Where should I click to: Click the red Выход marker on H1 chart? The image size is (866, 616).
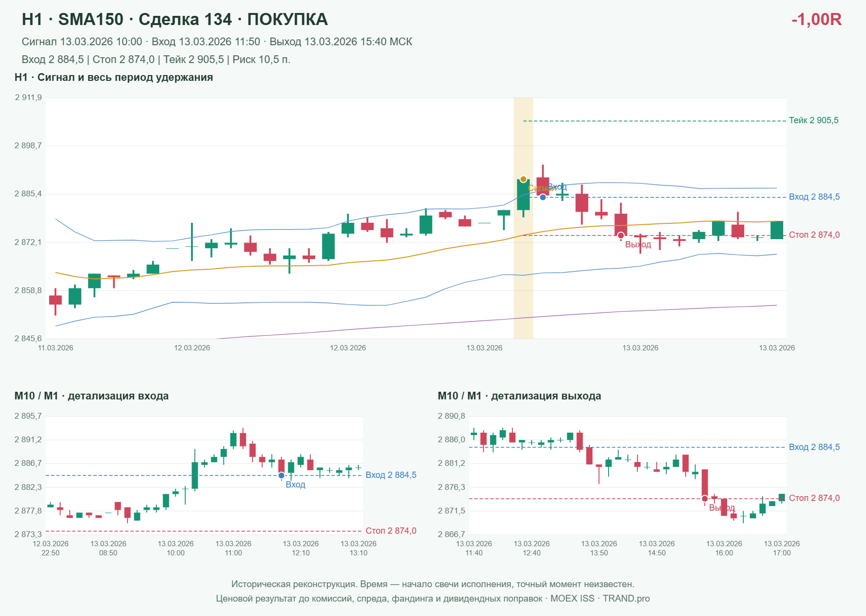(x=621, y=235)
